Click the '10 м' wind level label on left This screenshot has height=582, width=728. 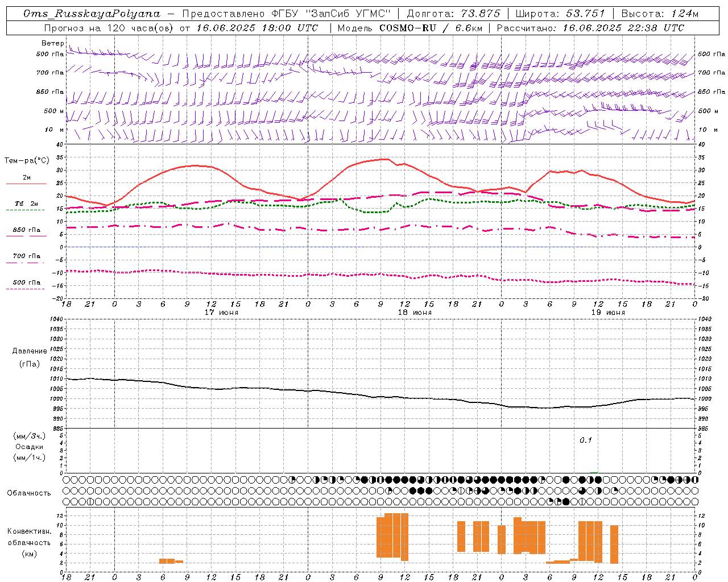click(x=55, y=130)
